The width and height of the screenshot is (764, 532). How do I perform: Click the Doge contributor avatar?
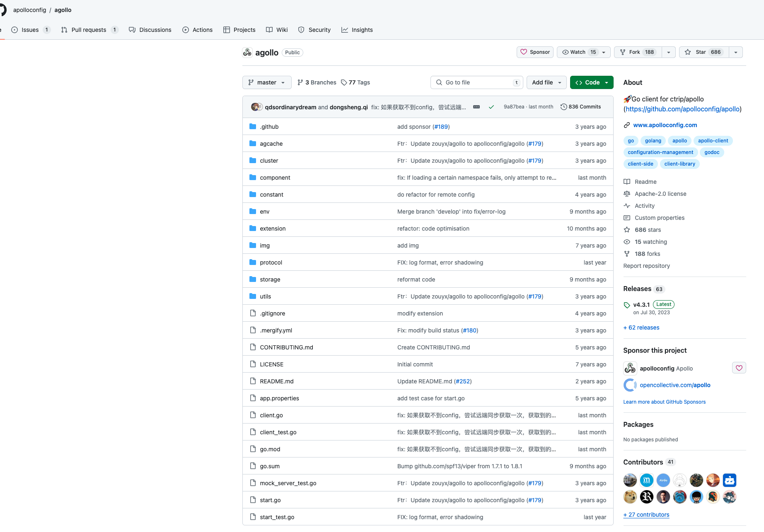[x=630, y=497]
